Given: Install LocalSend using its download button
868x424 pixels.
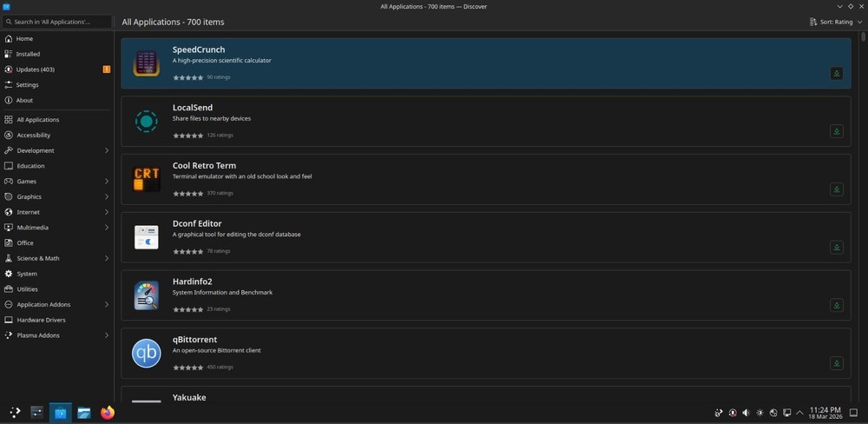Looking at the screenshot, I should [837, 131].
